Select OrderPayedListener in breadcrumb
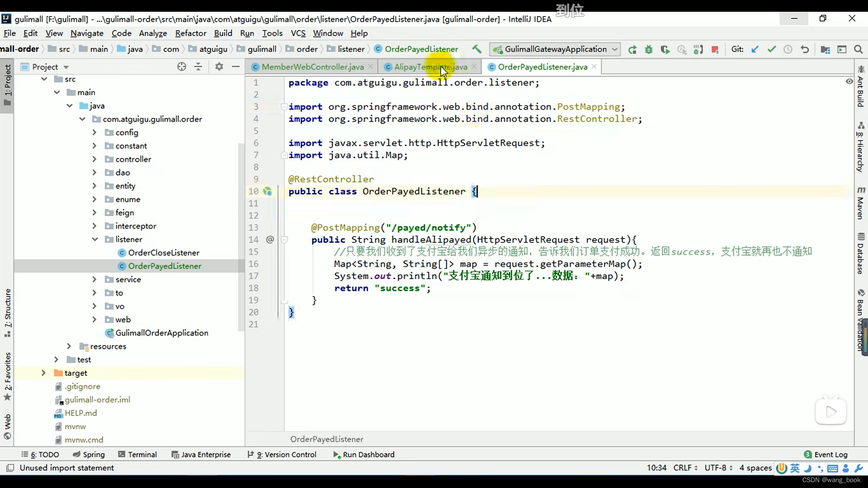 click(421, 49)
